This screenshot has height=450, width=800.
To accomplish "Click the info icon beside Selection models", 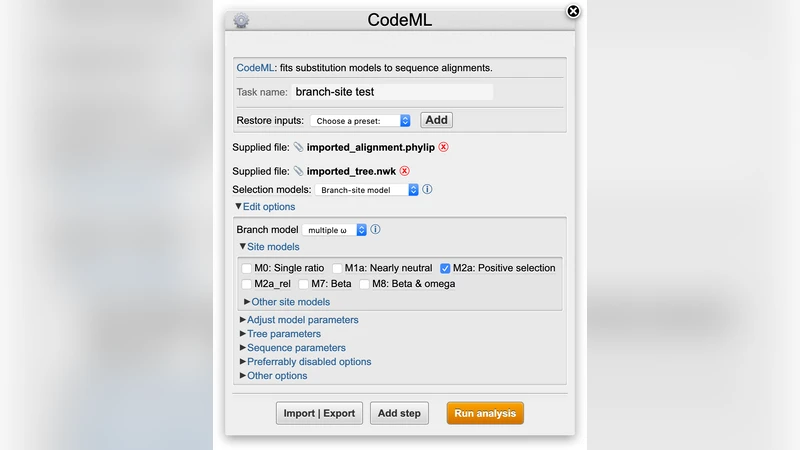I will 427,189.
